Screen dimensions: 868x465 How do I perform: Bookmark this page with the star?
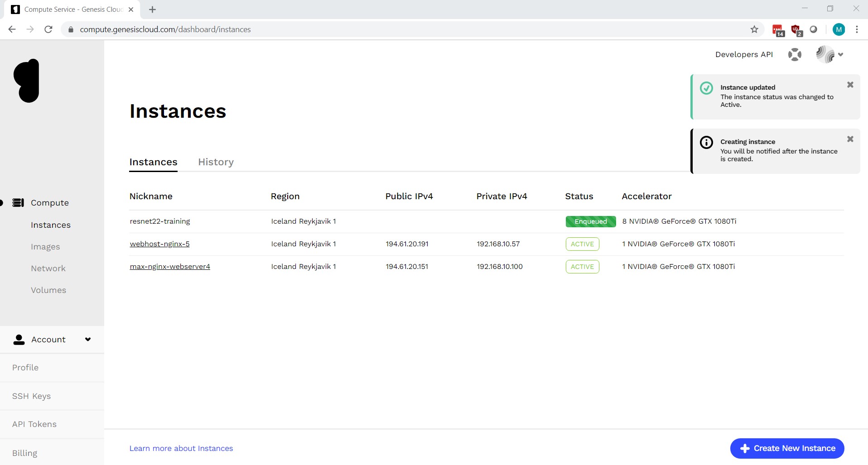[x=754, y=29]
